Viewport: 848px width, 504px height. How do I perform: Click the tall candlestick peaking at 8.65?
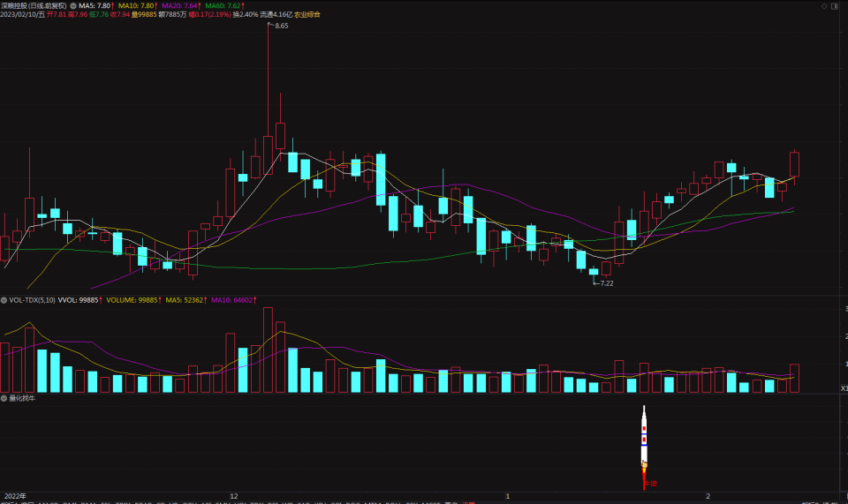268,155
